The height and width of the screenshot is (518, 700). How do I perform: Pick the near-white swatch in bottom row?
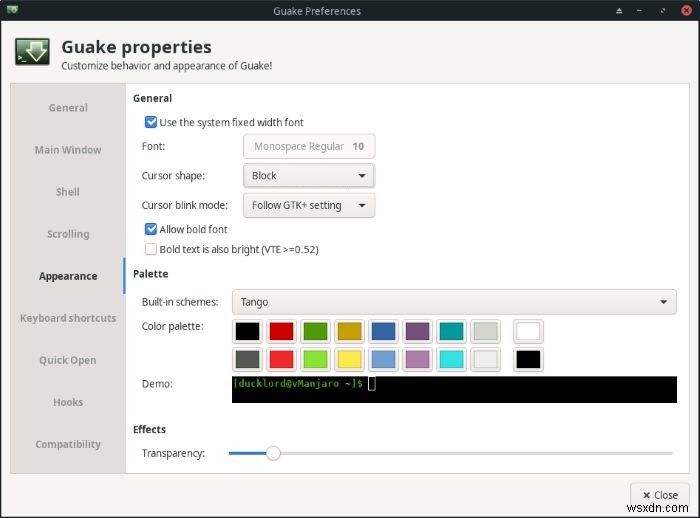(485, 359)
